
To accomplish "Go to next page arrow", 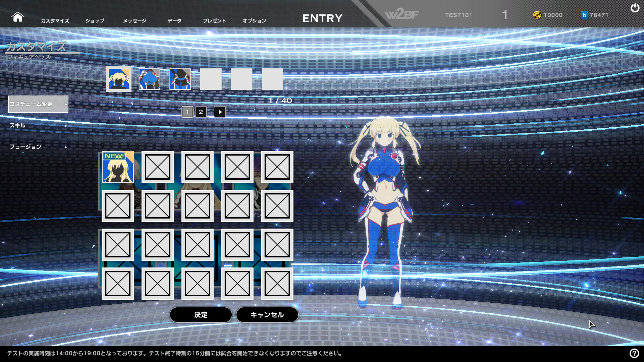I will [x=220, y=112].
